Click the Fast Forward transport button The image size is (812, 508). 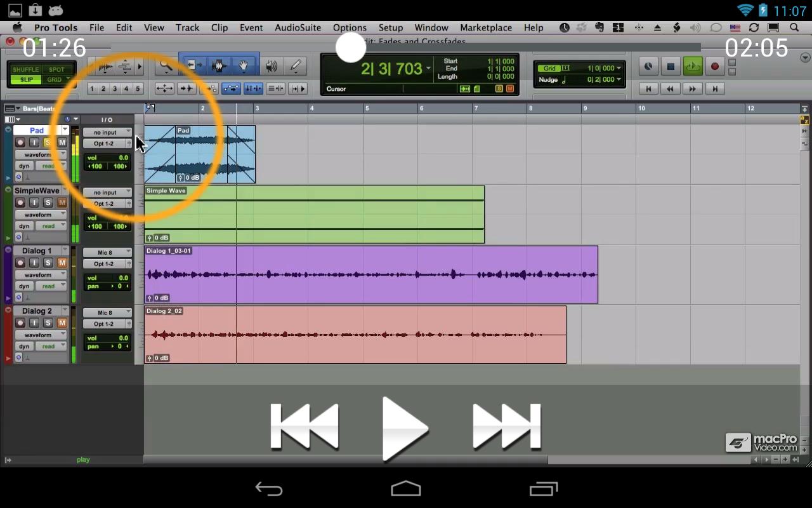coord(693,89)
